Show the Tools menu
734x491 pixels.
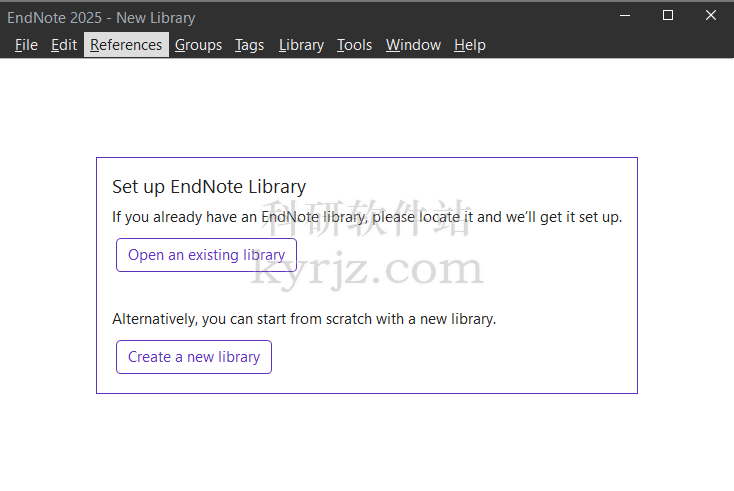pyautogui.click(x=354, y=45)
